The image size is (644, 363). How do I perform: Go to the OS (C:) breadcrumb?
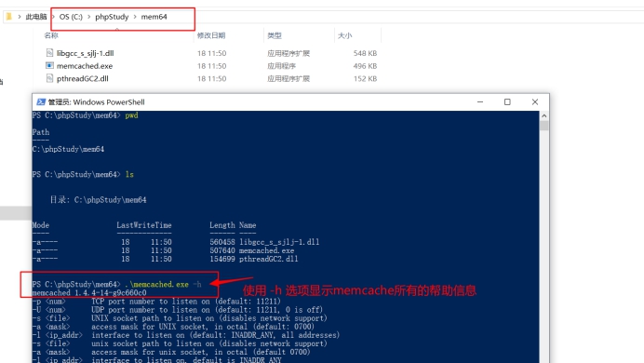click(71, 17)
